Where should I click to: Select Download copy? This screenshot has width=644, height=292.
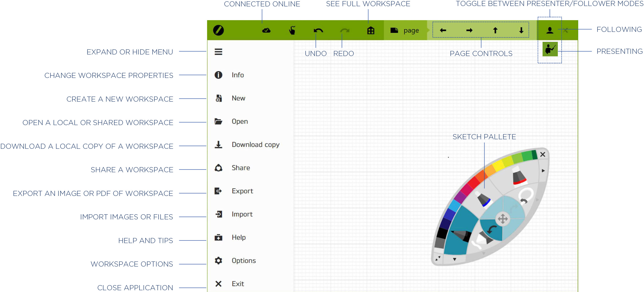coord(250,145)
